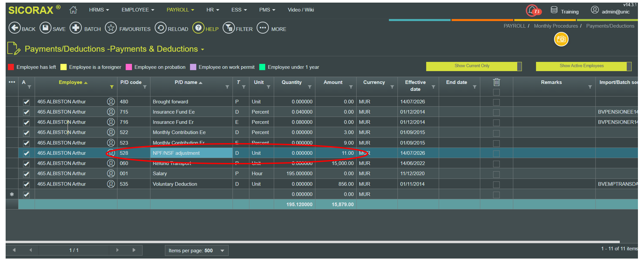Click the orange camera snapshot icon
This screenshot has height=262, width=644.
click(561, 39)
